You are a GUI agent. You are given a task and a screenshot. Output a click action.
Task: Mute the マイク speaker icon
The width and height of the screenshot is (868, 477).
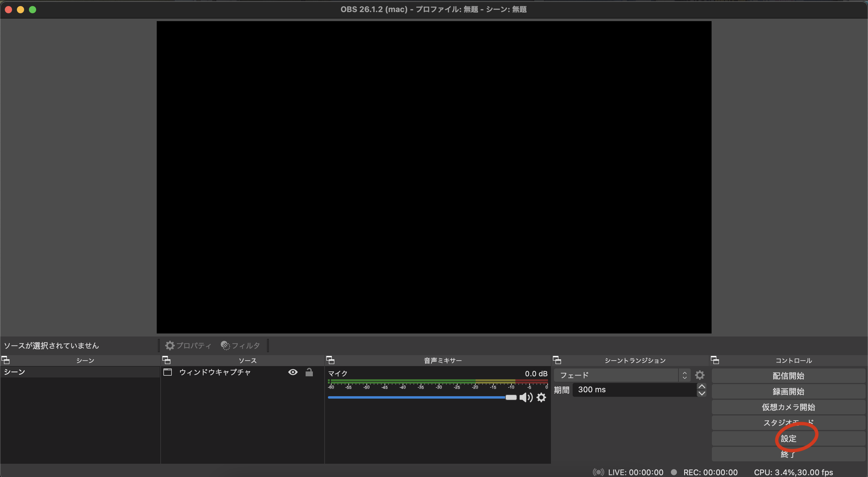click(x=525, y=397)
